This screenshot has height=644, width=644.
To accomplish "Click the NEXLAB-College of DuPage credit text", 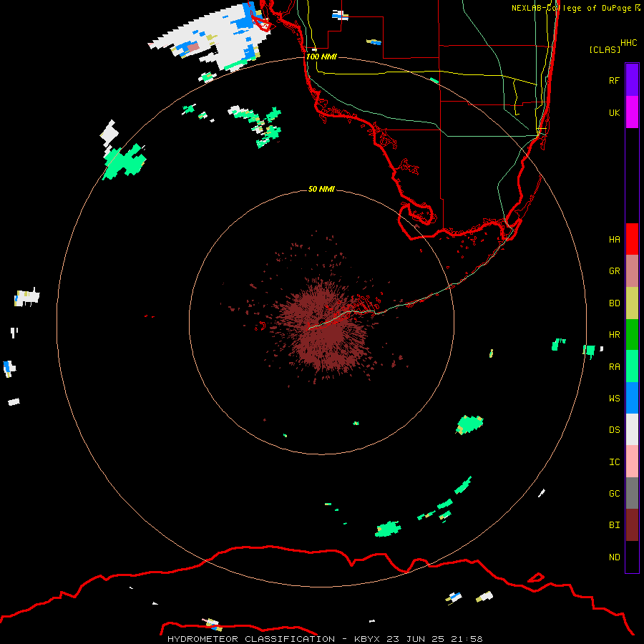I will point(576,8).
